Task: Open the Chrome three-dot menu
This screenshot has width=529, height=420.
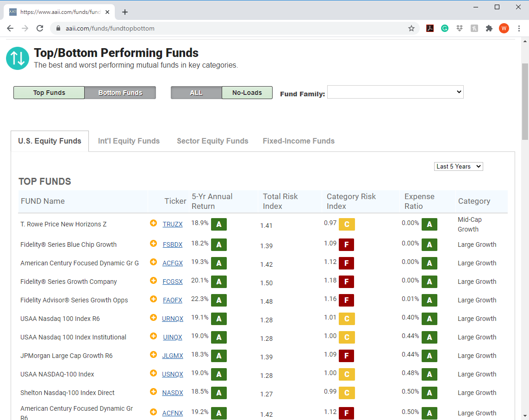Action: coord(519,28)
